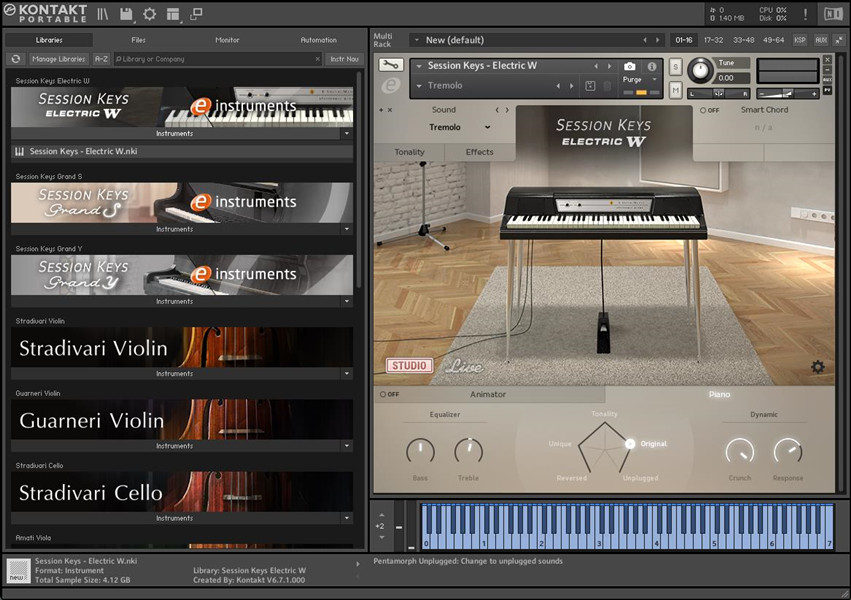Open instrument settings gear near piano image

(x=817, y=367)
